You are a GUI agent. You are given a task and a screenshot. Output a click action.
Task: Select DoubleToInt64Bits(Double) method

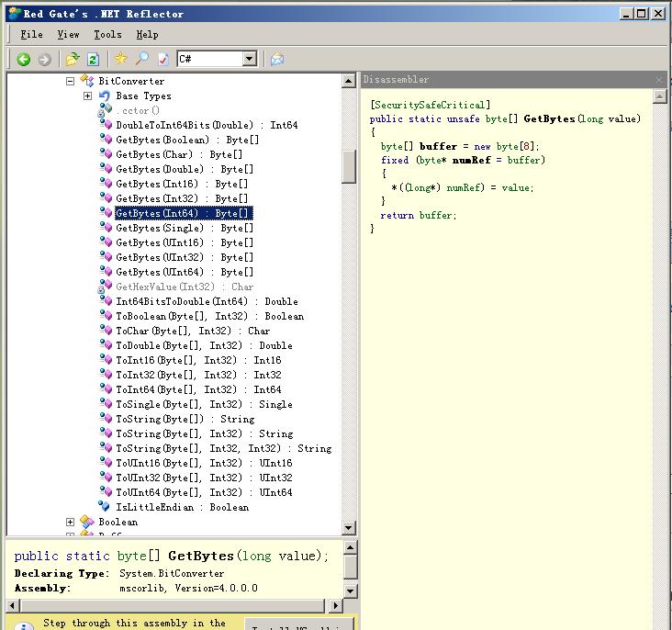coord(207,125)
